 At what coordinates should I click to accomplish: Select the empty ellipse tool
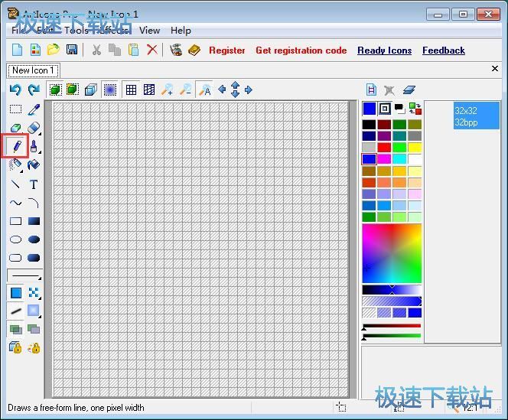click(15, 239)
